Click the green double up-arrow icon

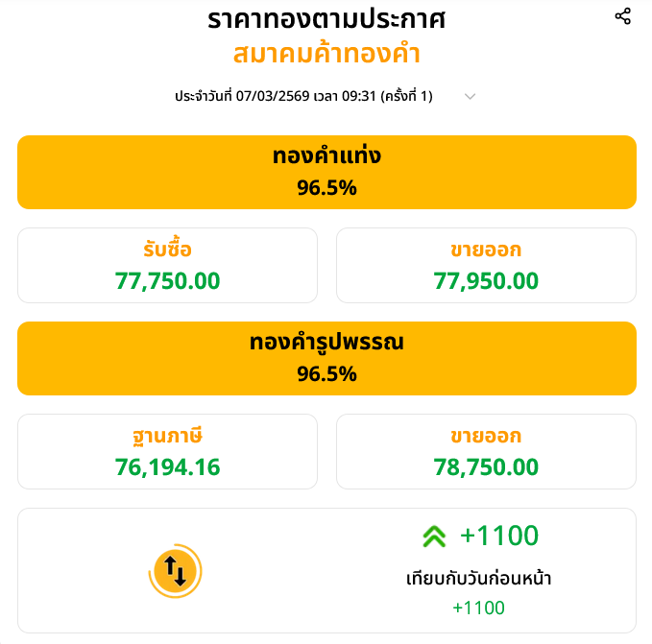[x=434, y=537]
